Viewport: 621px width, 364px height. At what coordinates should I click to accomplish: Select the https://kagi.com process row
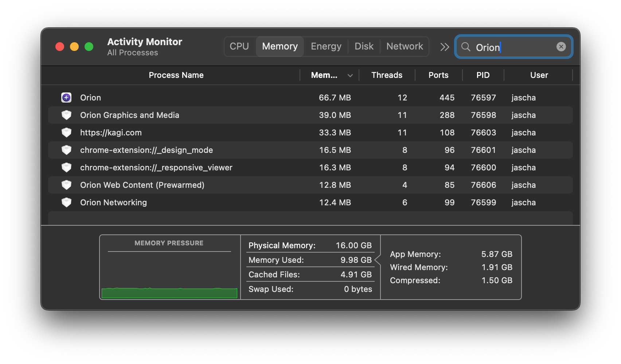point(310,132)
